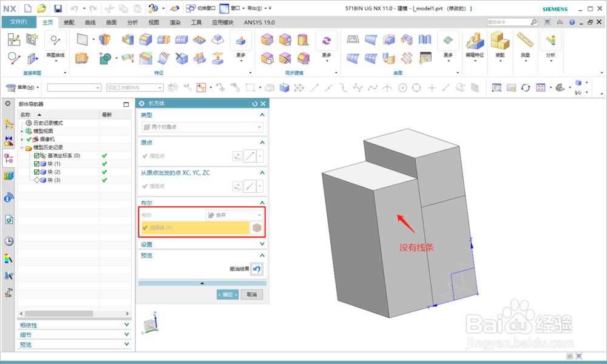Click the body cube icon next to 选择体
The width and height of the screenshot is (607, 364).
257,228
